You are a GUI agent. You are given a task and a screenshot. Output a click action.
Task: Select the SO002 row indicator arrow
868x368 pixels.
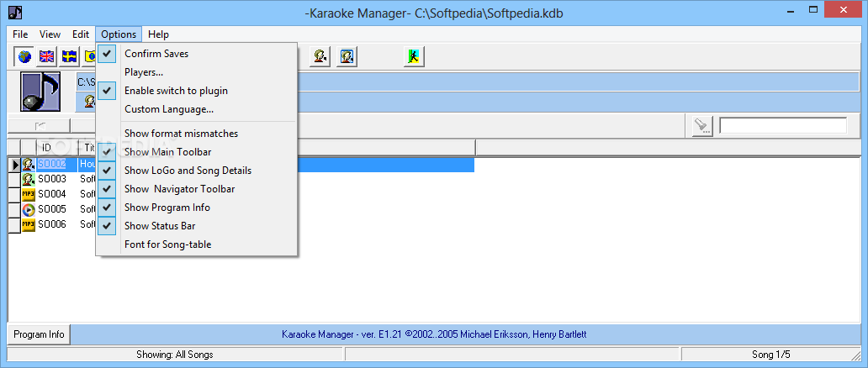coord(15,165)
